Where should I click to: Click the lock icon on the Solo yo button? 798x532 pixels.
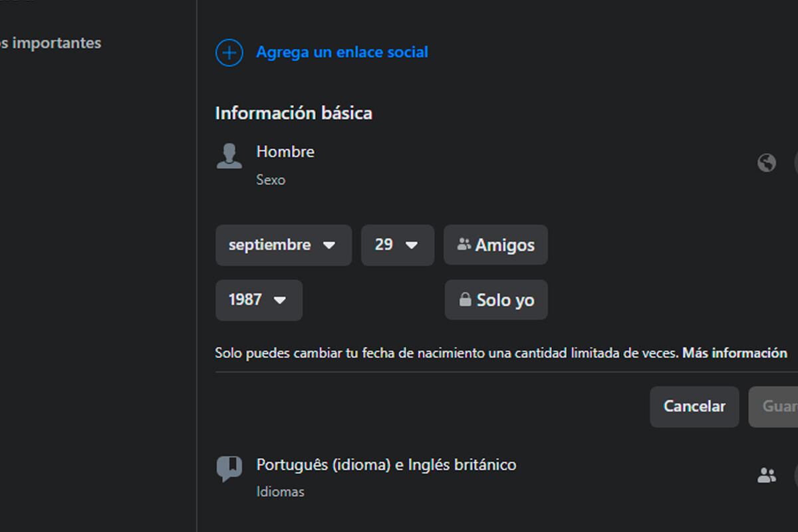tap(464, 299)
